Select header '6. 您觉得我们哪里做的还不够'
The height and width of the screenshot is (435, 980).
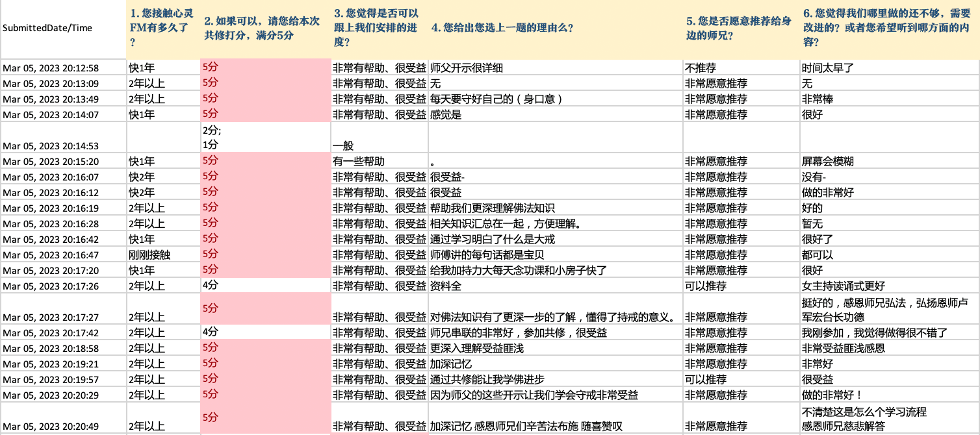coord(889,31)
